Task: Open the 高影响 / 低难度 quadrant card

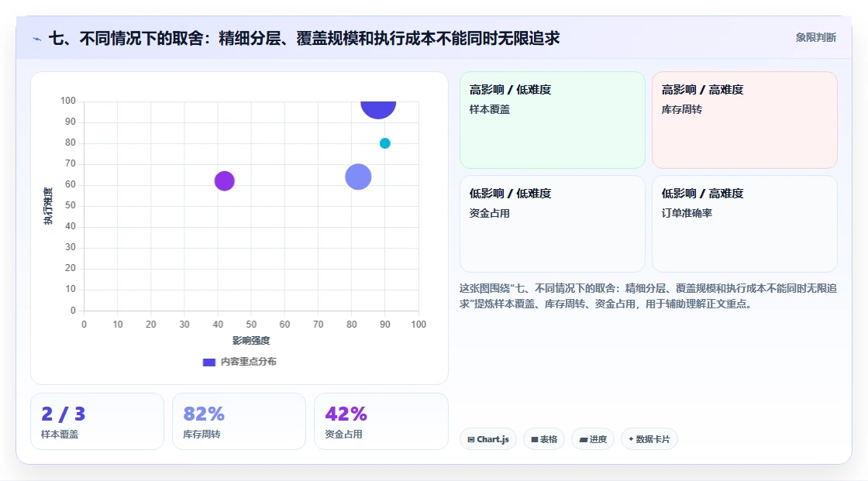Action: tap(553, 120)
